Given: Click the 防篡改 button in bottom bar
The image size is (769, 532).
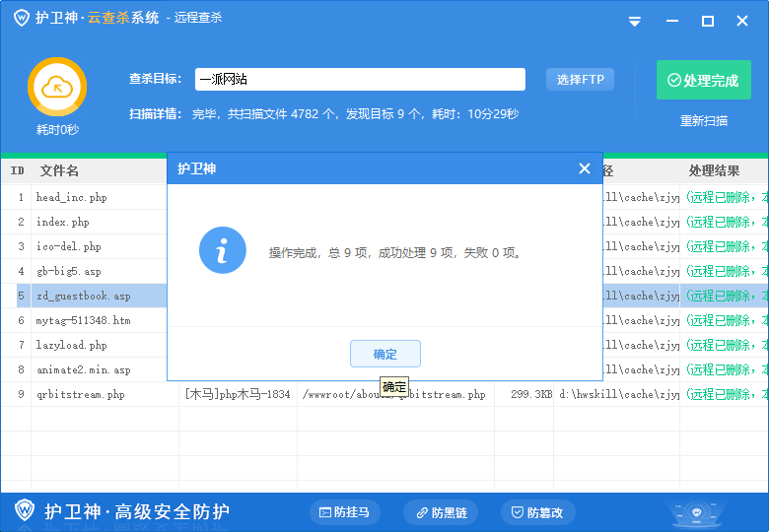Looking at the screenshot, I should (537, 512).
